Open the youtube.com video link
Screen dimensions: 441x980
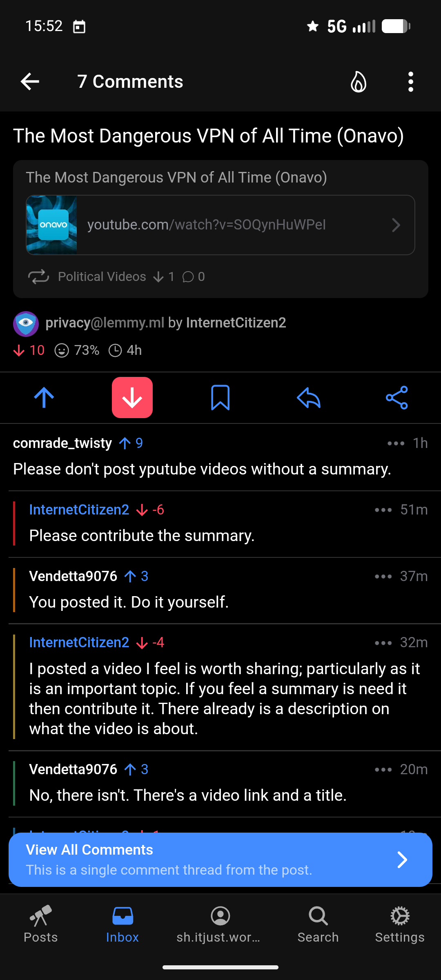[x=220, y=225]
